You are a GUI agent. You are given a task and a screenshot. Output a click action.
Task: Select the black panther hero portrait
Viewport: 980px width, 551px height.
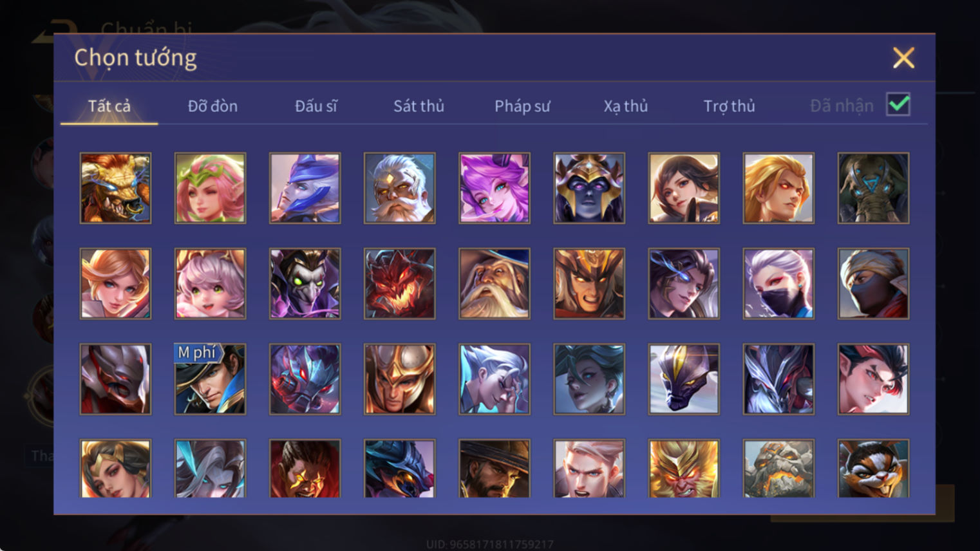pyautogui.click(x=684, y=378)
